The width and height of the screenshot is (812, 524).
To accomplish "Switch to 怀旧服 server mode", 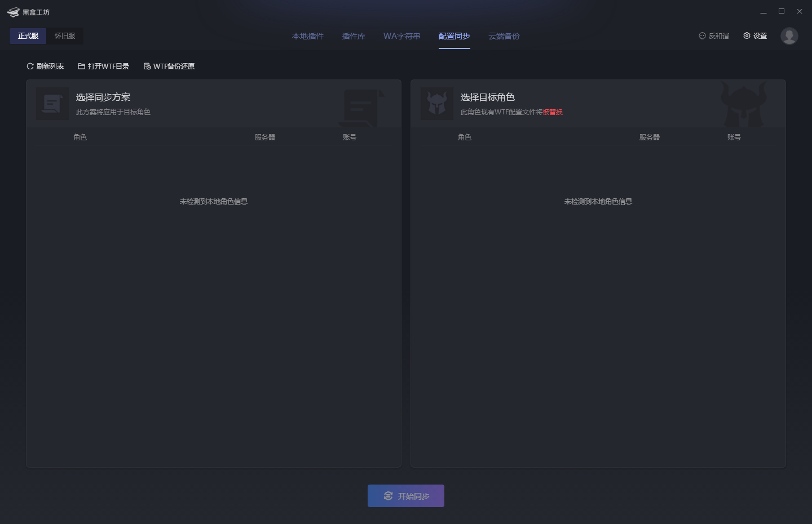I will click(x=64, y=35).
